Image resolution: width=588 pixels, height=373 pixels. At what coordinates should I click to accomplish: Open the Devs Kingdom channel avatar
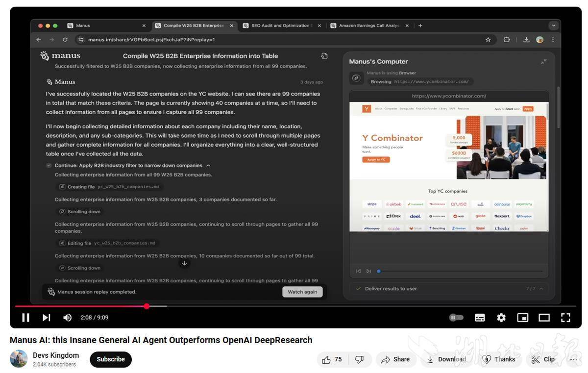(x=19, y=359)
